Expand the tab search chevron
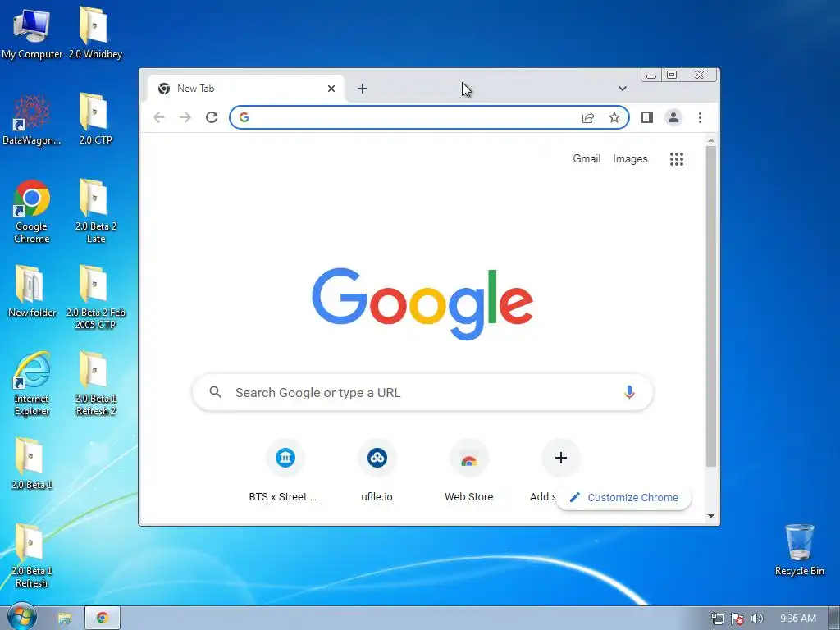Viewport: 840px width, 630px height. coord(623,89)
